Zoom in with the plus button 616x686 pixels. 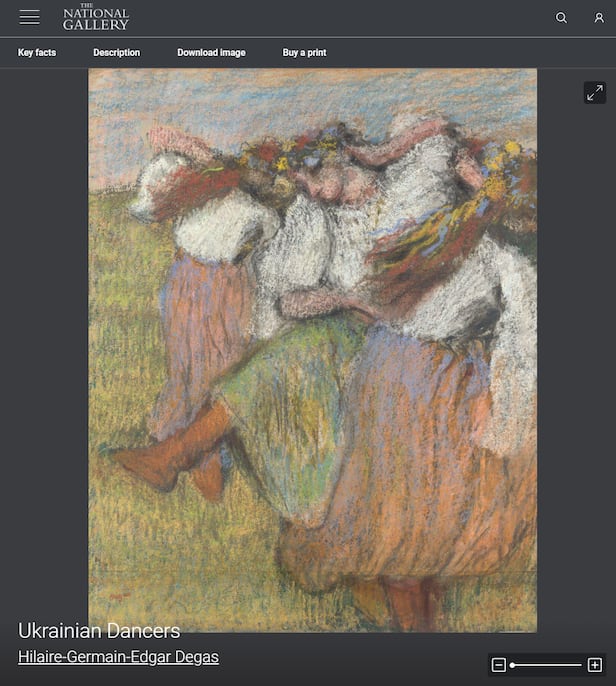(594, 665)
